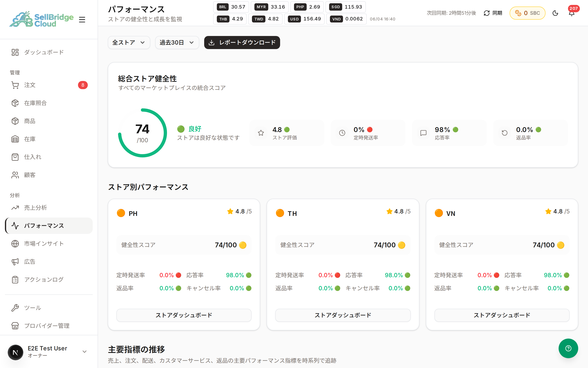Go to 在庫照合 in the sidebar

coord(49,103)
